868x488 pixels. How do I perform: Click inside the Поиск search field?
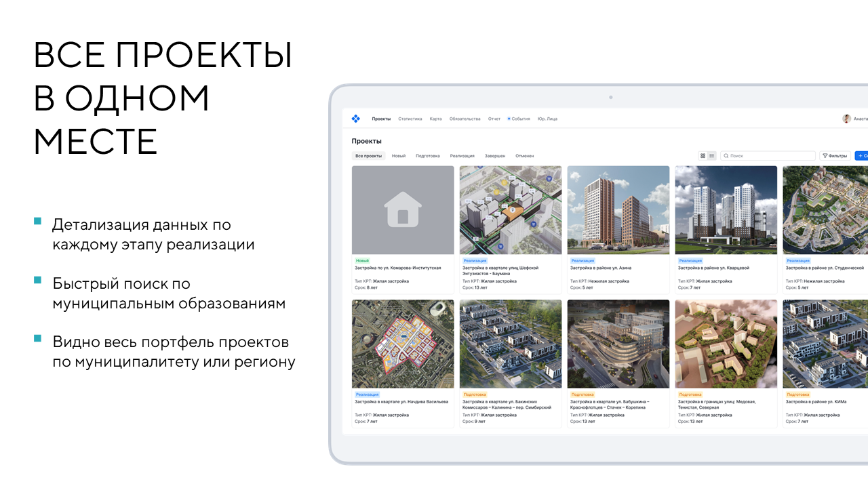pyautogui.click(x=768, y=156)
